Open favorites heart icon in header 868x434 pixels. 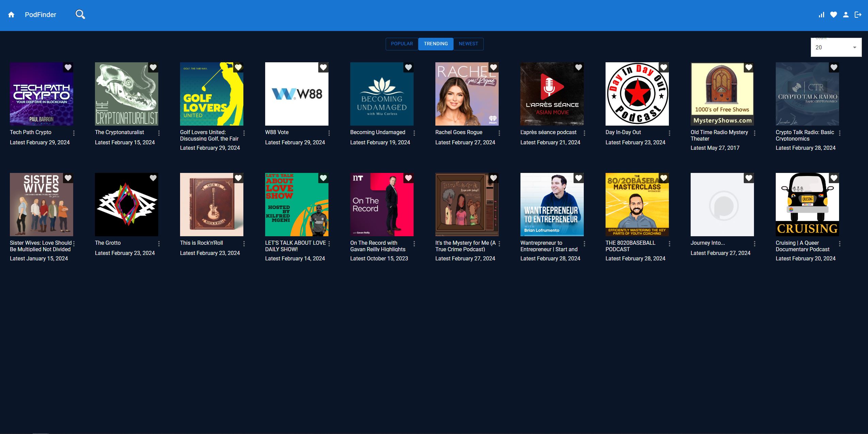(x=834, y=15)
